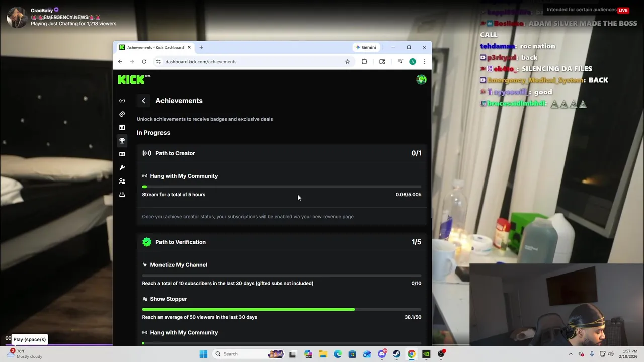Click the Show Stopper title
644x362 pixels.
click(169, 299)
